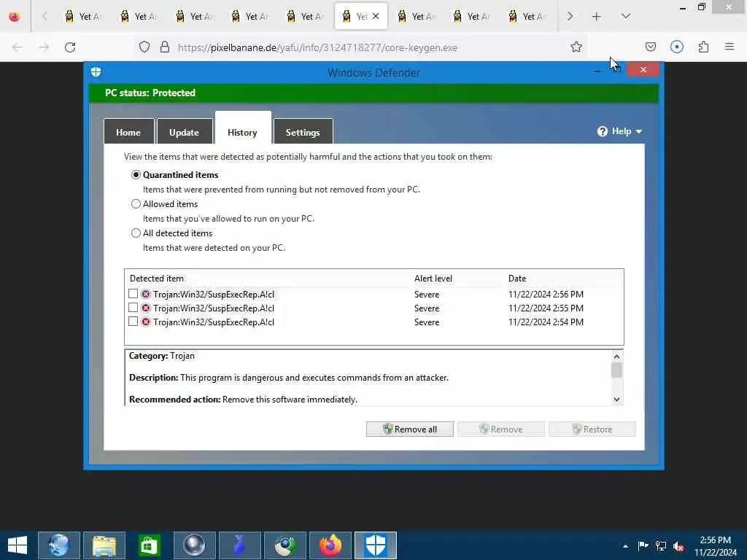Check the box for the 2:56 PM trojan
747x560 pixels.
[133, 294]
